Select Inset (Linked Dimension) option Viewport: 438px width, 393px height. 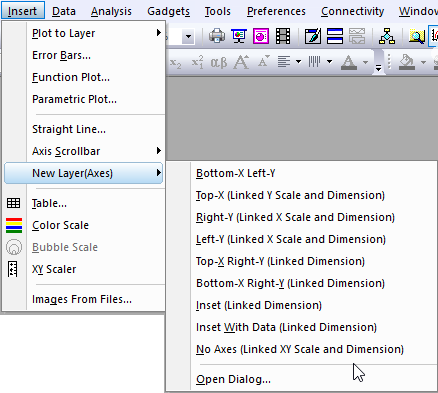point(302,305)
